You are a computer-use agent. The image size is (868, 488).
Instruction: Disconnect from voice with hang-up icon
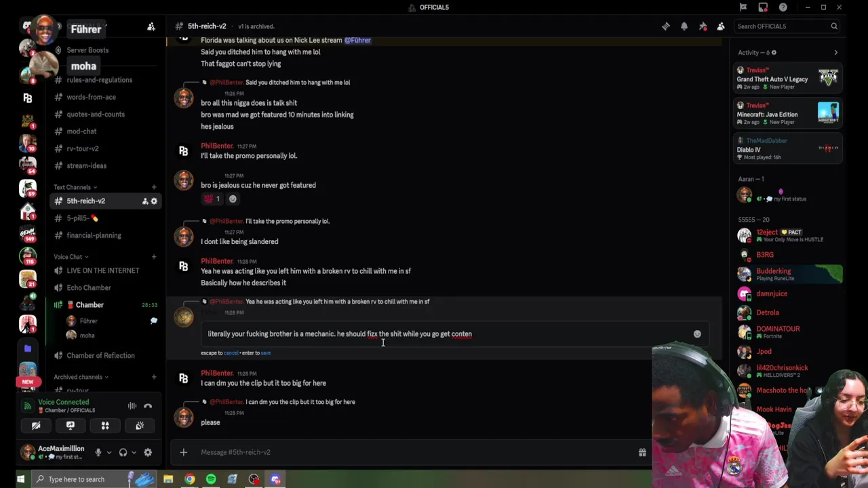click(x=148, y=406)
